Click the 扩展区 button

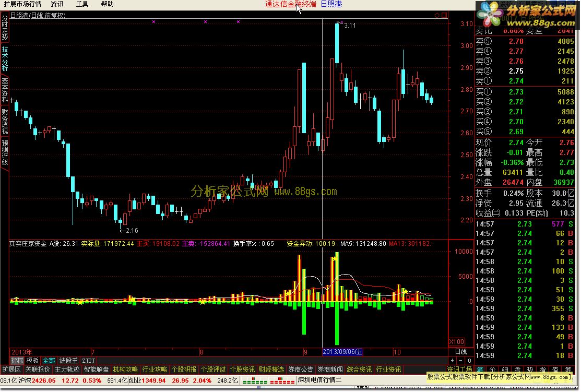[x=11, y=370]
